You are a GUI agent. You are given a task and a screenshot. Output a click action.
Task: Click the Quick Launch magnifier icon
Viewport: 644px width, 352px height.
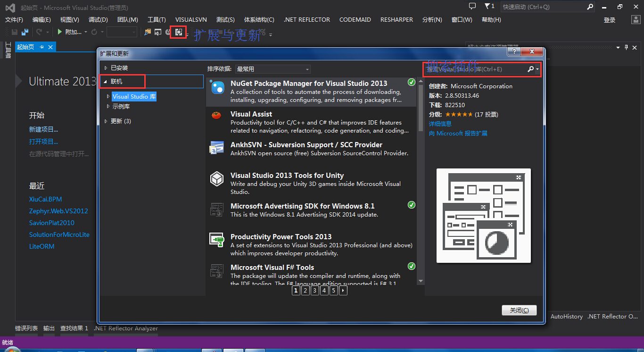(590, 7)
